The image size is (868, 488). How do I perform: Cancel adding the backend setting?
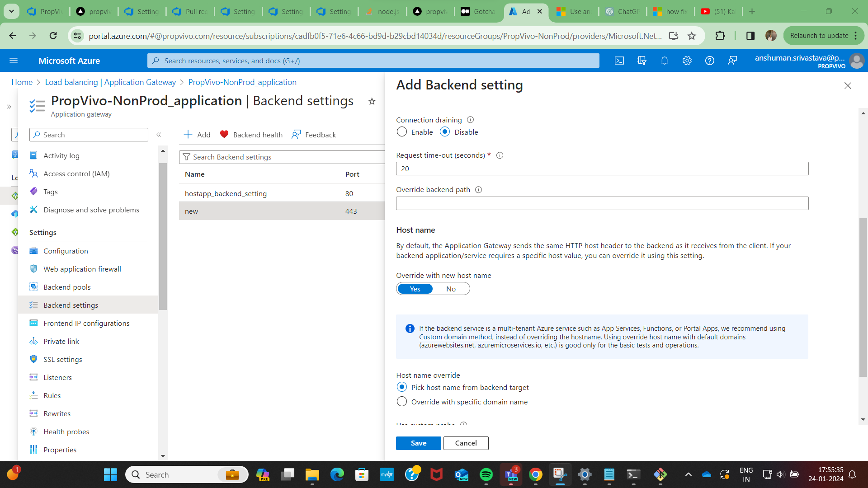pos(466,443)
